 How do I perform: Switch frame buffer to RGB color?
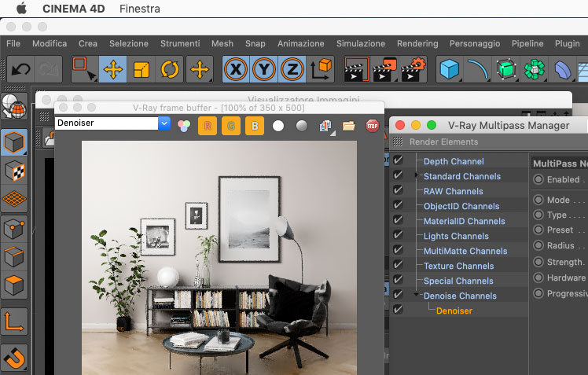tap(184, 126)
